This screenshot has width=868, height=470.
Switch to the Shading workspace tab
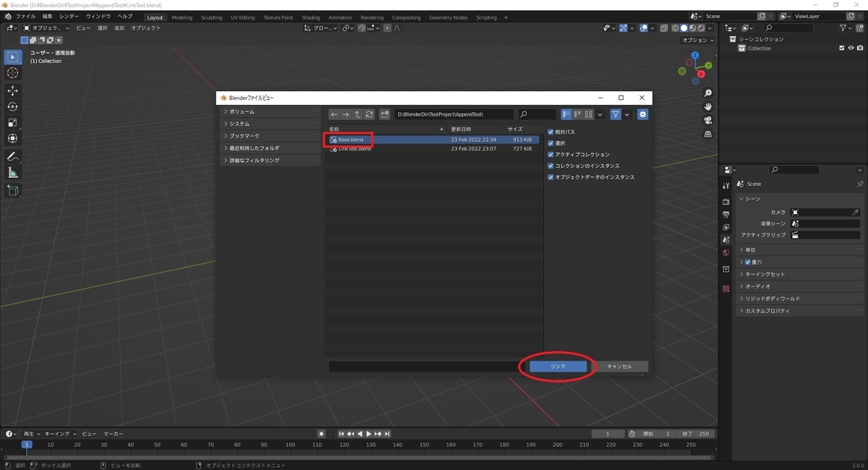pos(310,17)
